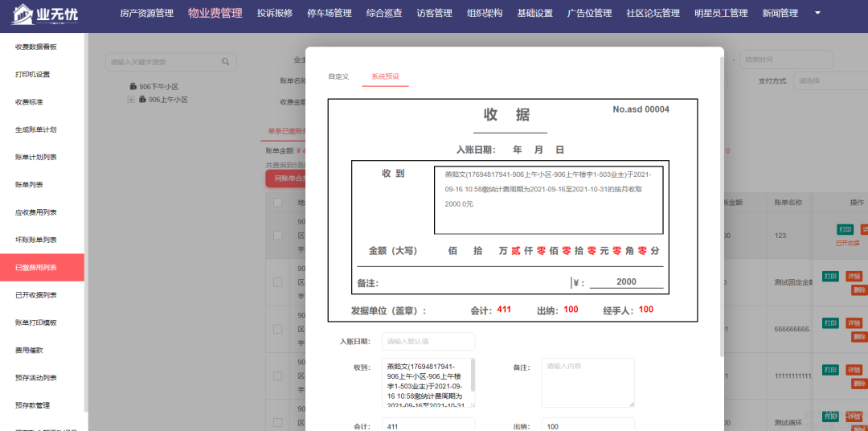Open 停车场管理 in top navigation

[x=330, y=14]
